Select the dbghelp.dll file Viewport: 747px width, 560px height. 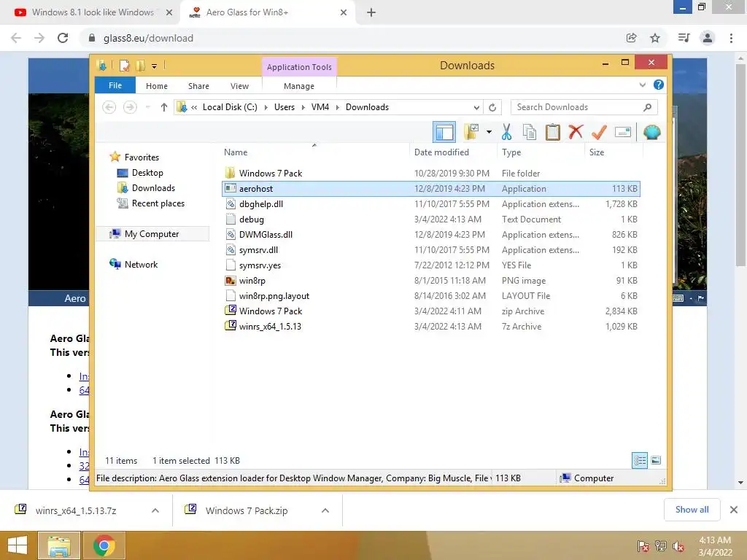430,204
